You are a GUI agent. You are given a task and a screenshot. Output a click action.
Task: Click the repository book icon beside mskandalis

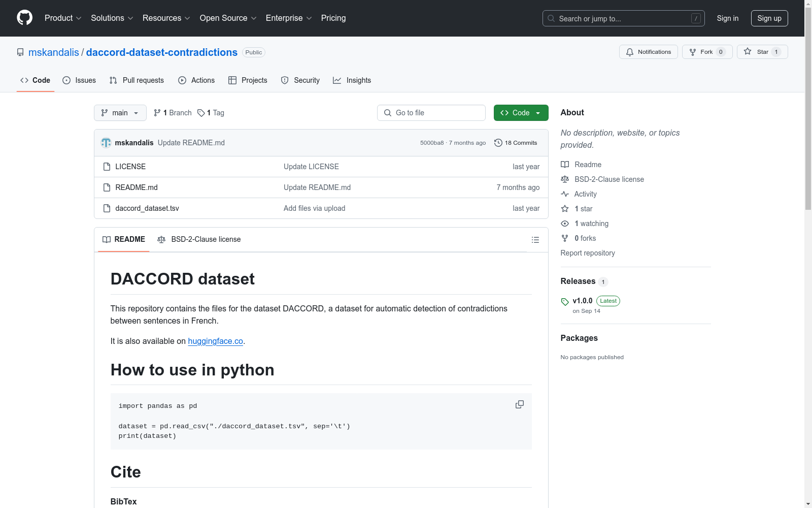tap(20, 52)
